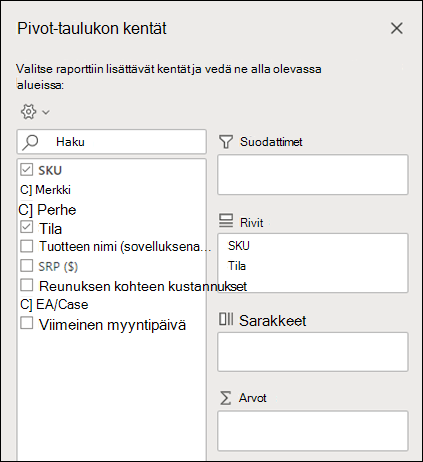Image resolution: width=423 pixels, height=462 pixels.
Task: Click the Sarakkeet area box
Action: 313,352
